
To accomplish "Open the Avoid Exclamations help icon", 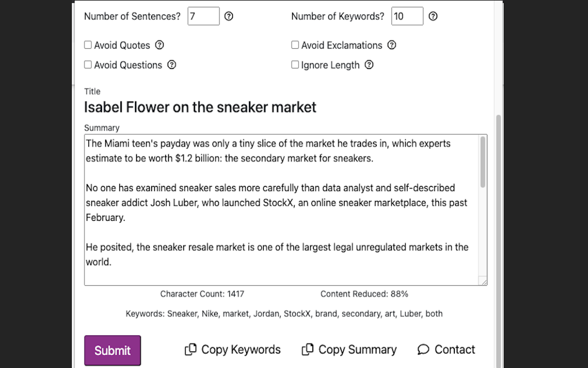I will click(391, 45).
